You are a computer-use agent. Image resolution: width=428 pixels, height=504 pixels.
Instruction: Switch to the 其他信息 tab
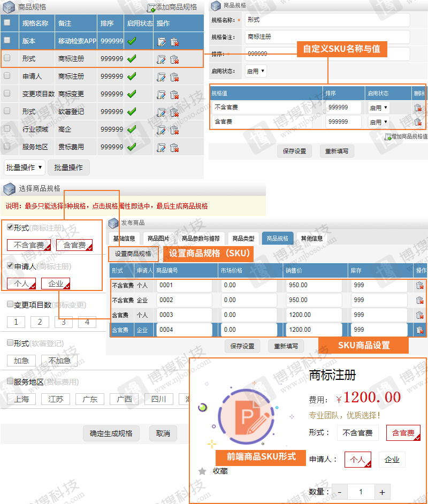click(311, 239)
